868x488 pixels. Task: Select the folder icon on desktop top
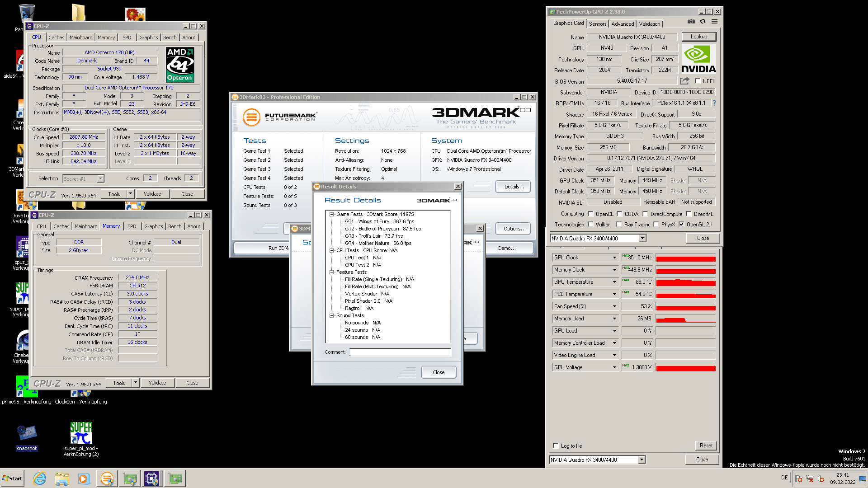coord(78,13)
